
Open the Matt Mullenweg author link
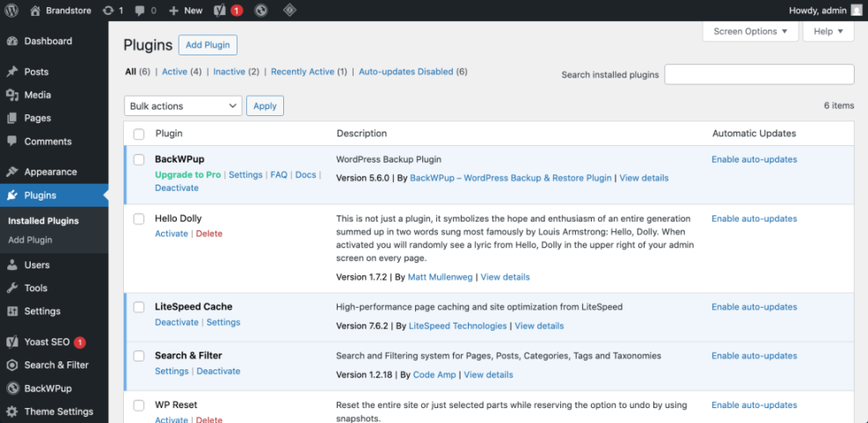[x=440, y=277]
